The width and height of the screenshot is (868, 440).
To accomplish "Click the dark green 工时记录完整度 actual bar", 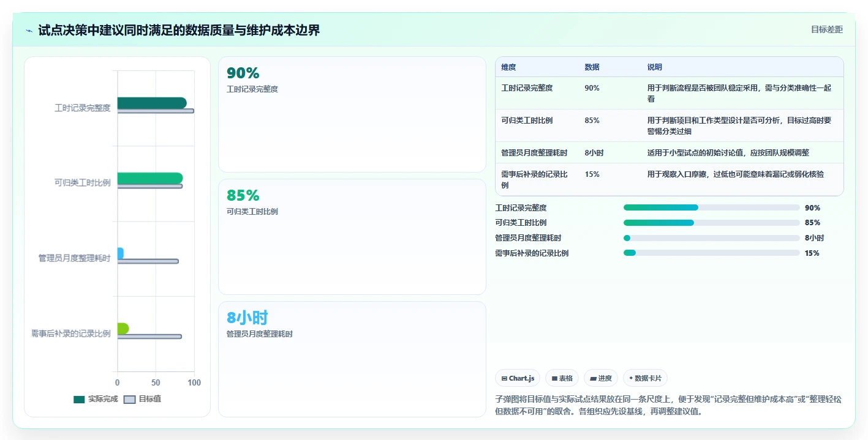I will click(x=152, y=103).
